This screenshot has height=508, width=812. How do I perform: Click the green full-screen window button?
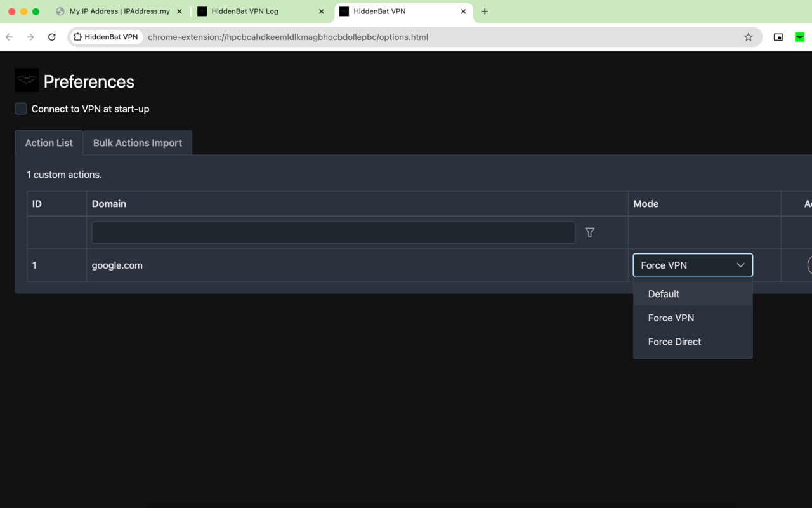pyautogui.click(x=36, y=11)
